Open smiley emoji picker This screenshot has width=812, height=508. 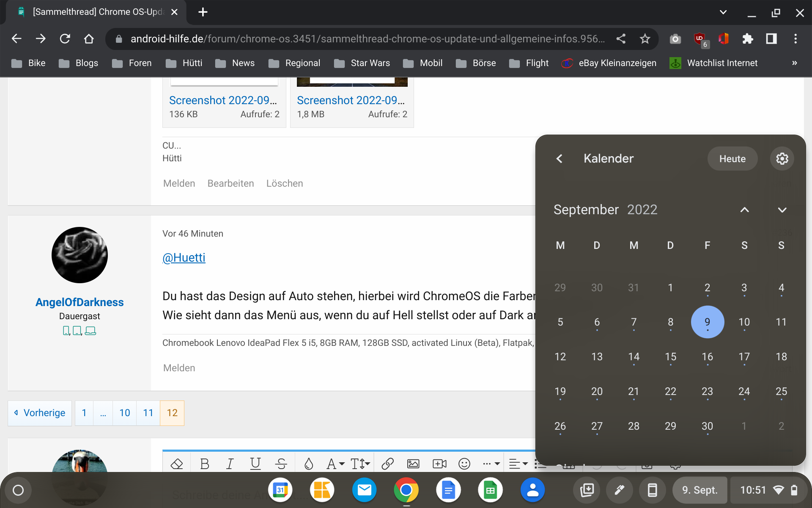pyautogui.click(x=464, y=464)
